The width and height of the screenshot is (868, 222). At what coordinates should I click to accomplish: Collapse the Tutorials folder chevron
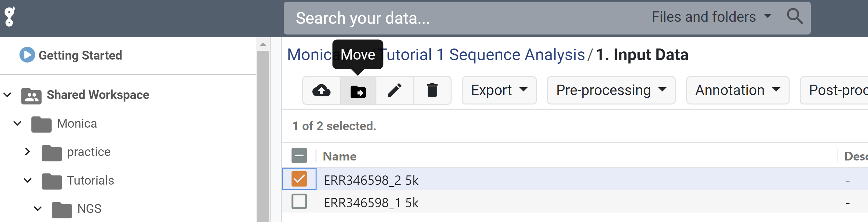click(x=28, y=181)
